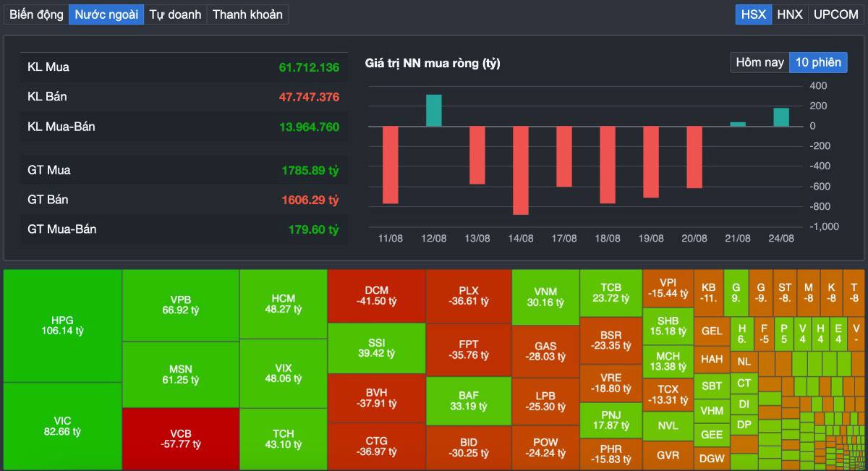Open the HCM 48.27 tỷ tile
This screenshot has height=471, width=868.
(x=284, y=304)
